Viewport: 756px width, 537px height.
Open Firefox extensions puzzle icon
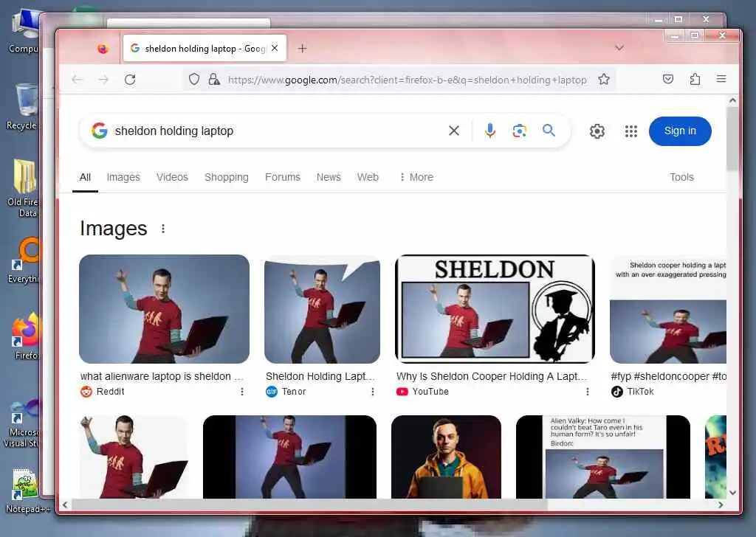(695, 79)
